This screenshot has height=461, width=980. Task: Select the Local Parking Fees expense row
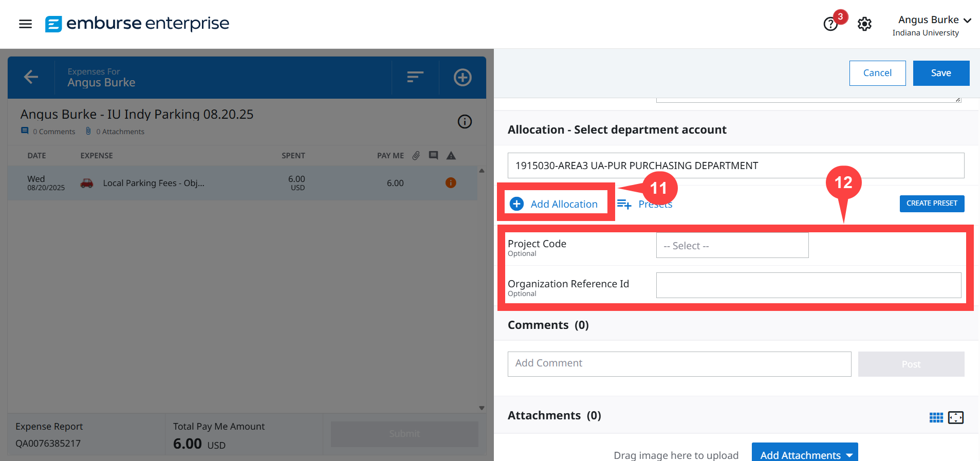tap(242, 183)
